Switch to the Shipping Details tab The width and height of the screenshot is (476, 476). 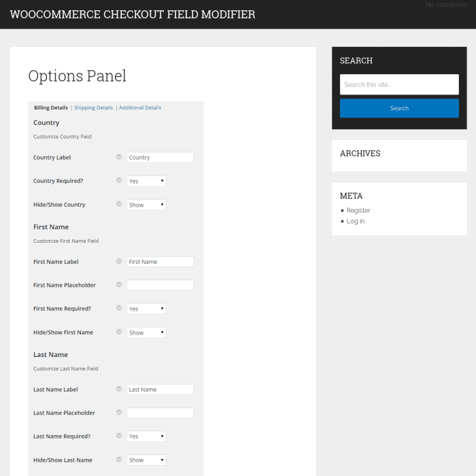[93, 107]
